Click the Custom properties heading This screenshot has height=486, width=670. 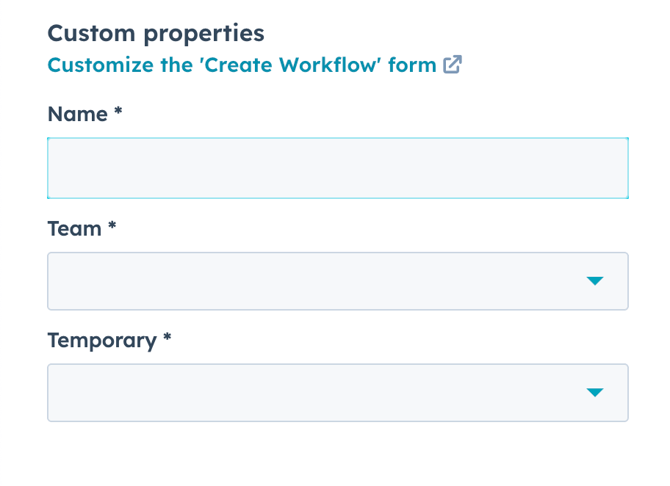(156, 33)
